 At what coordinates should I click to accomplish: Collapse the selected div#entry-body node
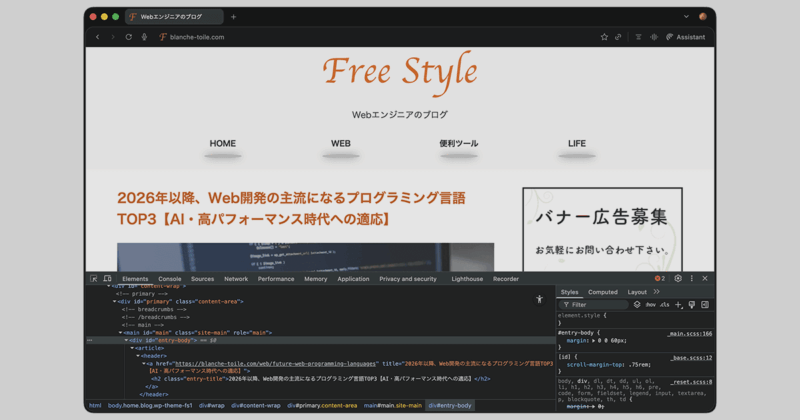coord(126,340)
